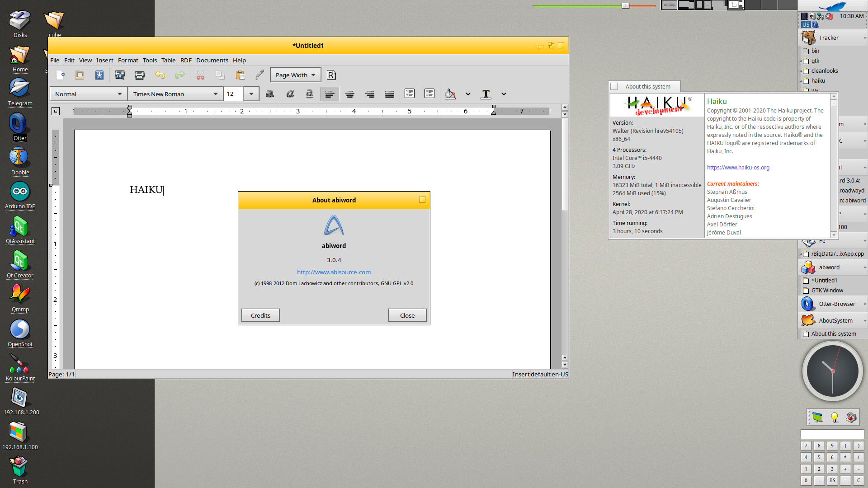
Task: Collapse the abiword group in Deskbar
Action: [865, 267]
